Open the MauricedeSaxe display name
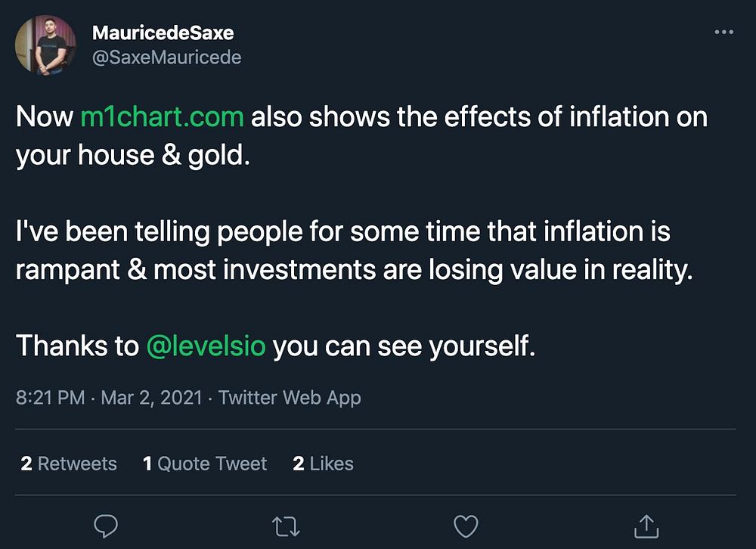 [163, 33]
